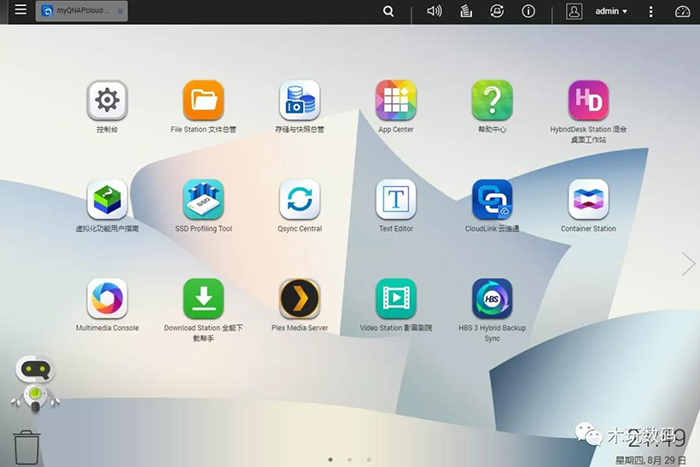Open the Control Panel gear icon
This screenshot has height=467, width=700.
click(x=107, y=100)
